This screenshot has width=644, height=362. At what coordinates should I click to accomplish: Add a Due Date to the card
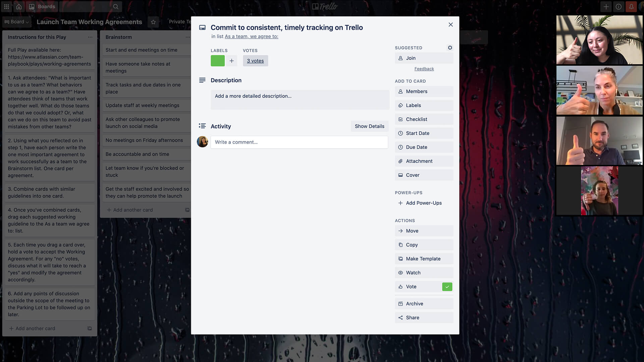[x=424, y=147]
